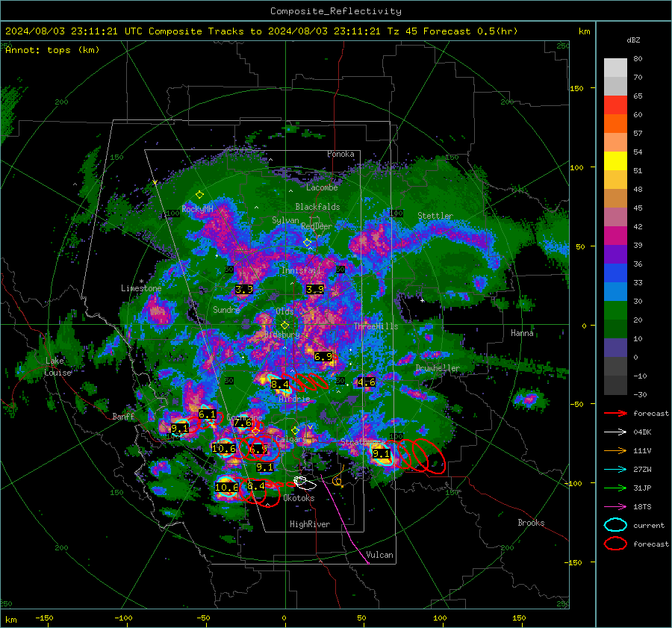Click the yellow diamond marker near RockyMH
The image size is (672, 628).
click(x=199, y=195)
